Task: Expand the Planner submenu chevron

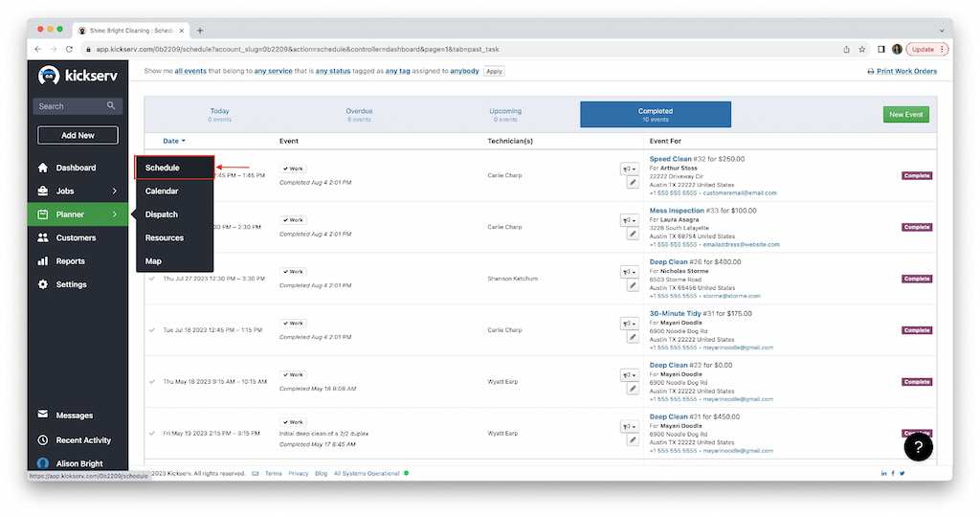Action: [x=115, y=214]
